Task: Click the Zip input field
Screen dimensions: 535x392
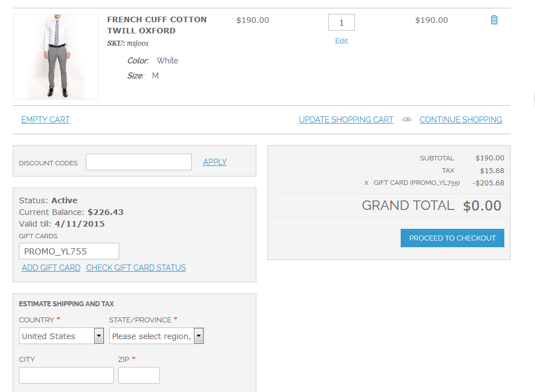Action: (x=138, y=375)
